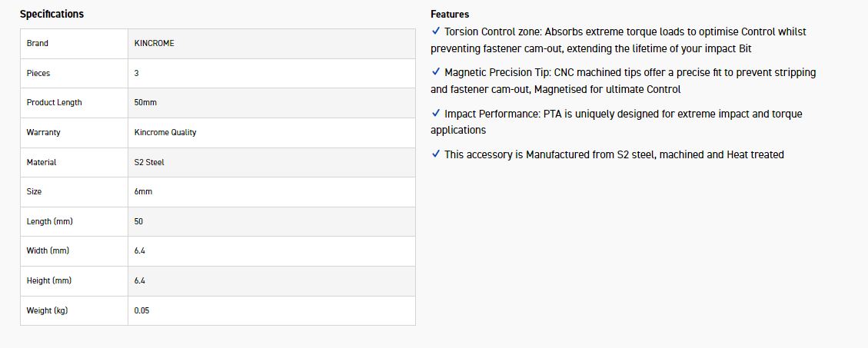Select the Material row label

click(42, 162)
